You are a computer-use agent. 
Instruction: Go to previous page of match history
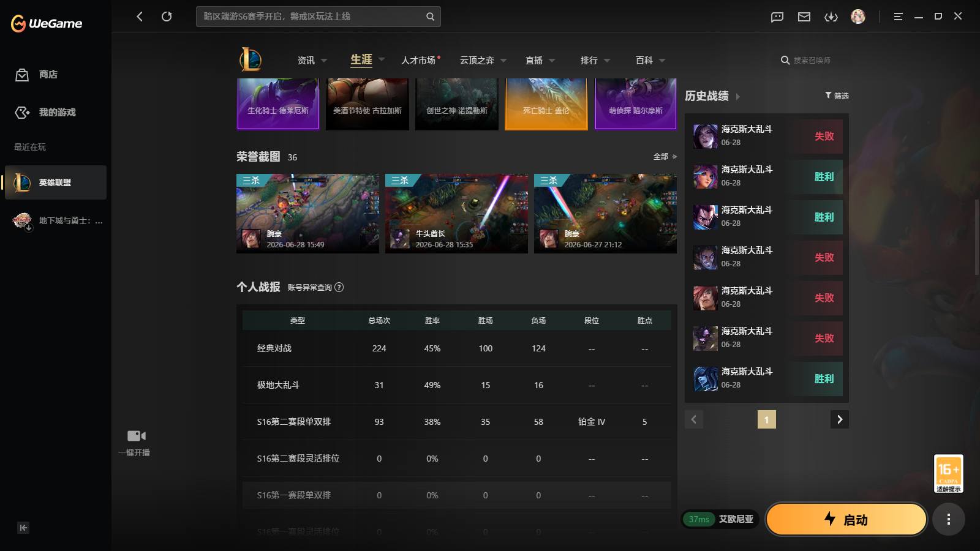click(694, 419)
